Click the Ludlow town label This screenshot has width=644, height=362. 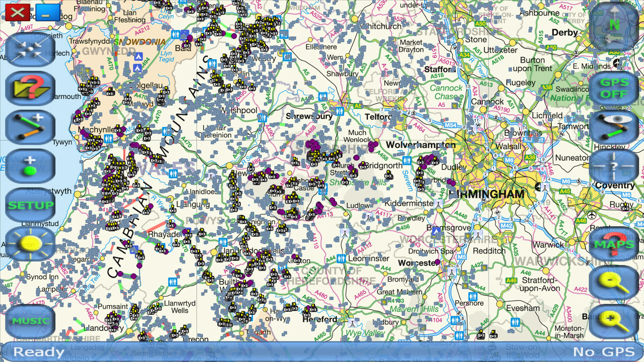358,206
